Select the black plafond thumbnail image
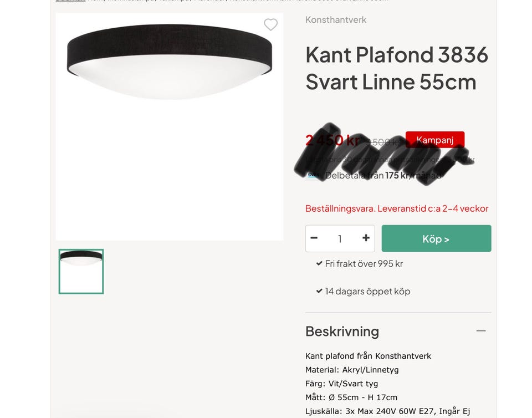Image resolution: width=532 pixels, height=418 pixels. tap(81, 272)
